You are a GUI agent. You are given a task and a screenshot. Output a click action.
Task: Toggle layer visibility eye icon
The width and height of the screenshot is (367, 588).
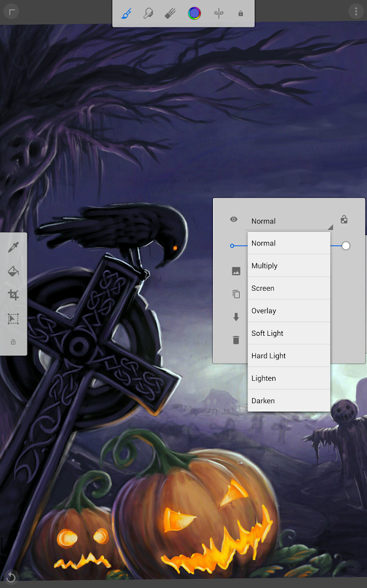pyautogui.click(x=234, y=219)
